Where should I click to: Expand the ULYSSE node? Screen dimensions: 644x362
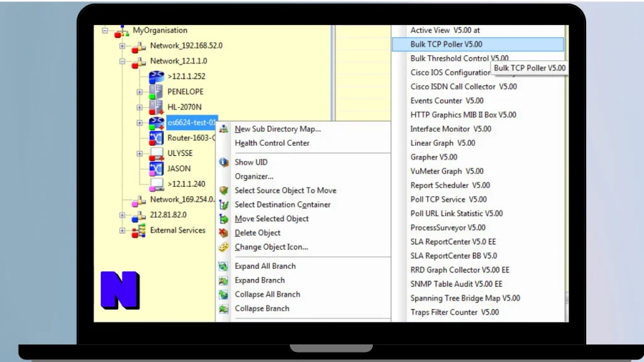140,153
